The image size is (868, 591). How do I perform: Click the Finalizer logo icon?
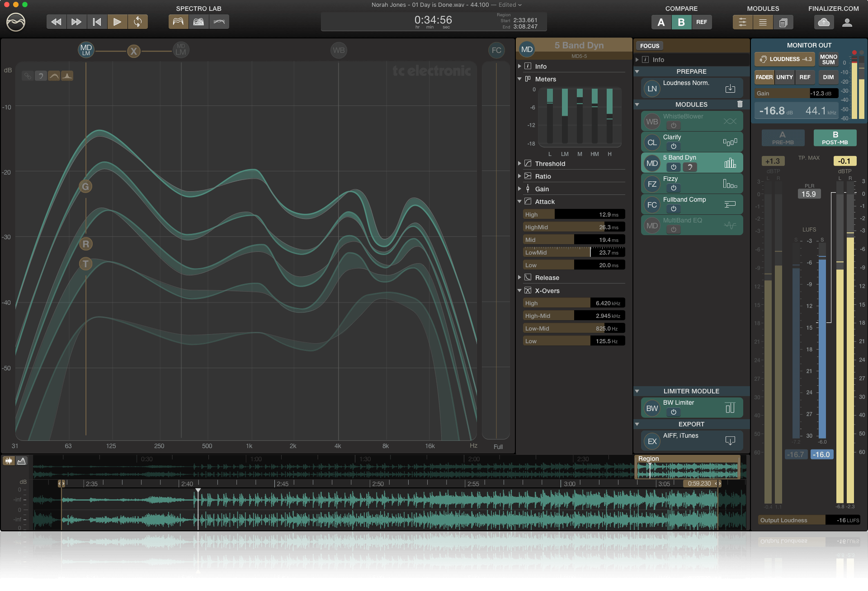[x=16, y=22]
